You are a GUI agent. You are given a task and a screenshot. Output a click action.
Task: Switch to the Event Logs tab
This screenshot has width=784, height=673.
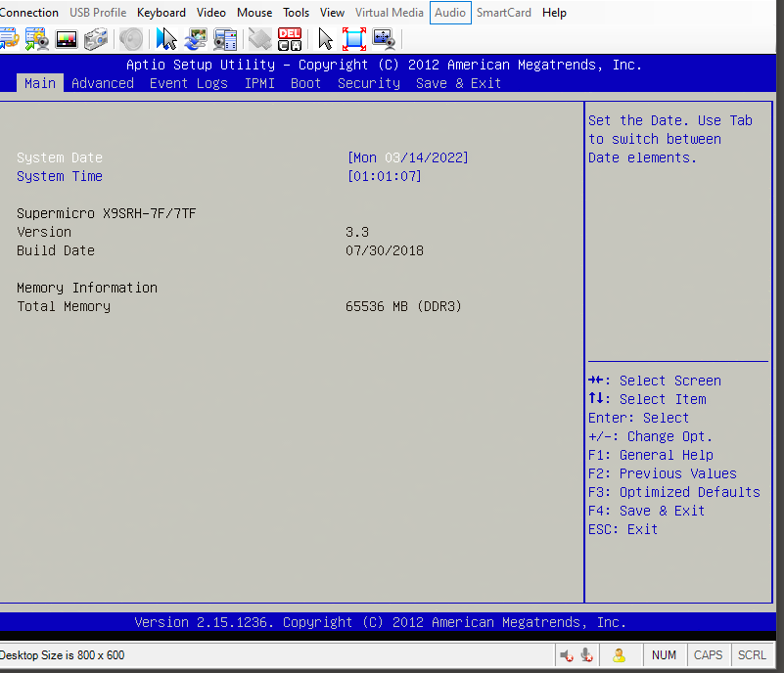tap(189, 83)
